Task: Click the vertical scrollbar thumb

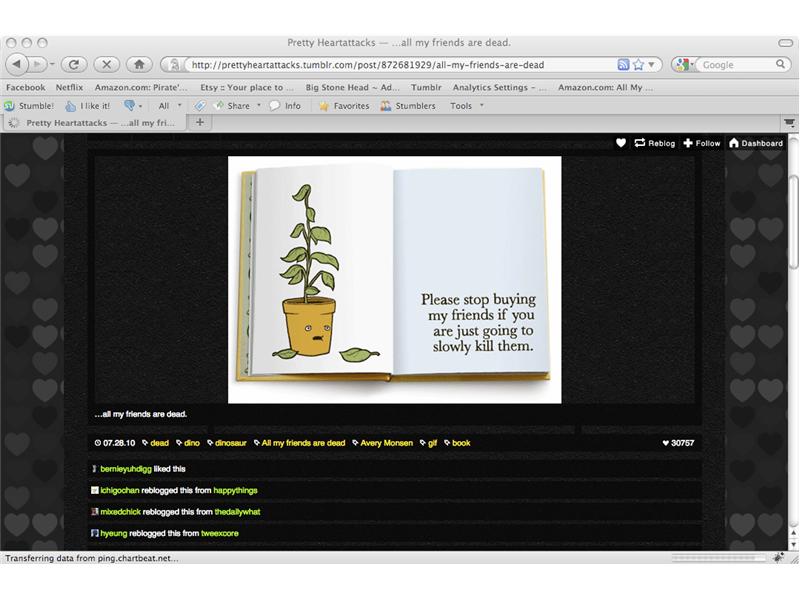Action: coord(793,222)
